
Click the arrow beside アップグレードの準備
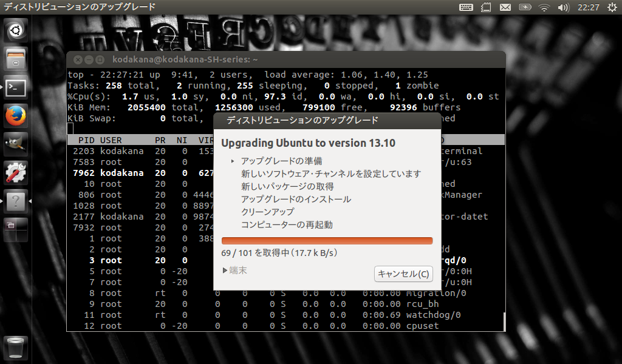(x=233, y=161)
